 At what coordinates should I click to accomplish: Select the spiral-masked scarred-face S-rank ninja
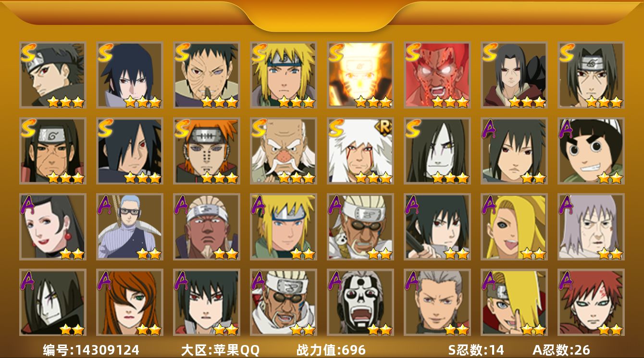coord(207,75)
